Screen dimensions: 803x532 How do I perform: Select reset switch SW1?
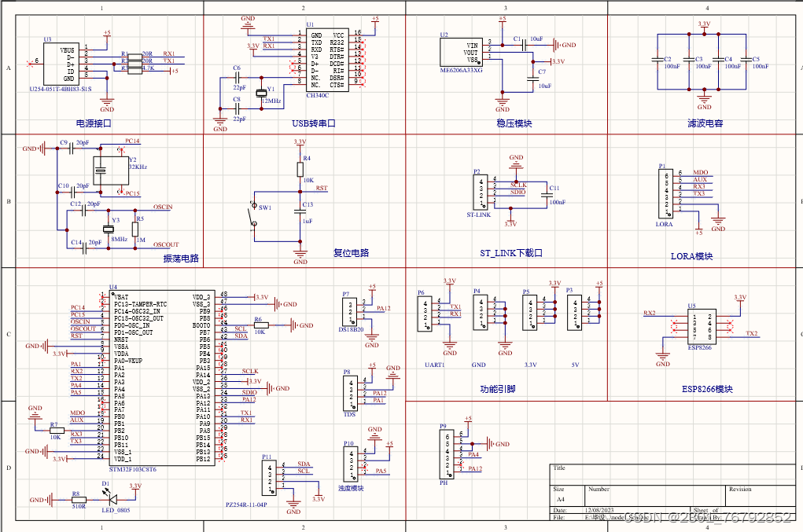253,215
